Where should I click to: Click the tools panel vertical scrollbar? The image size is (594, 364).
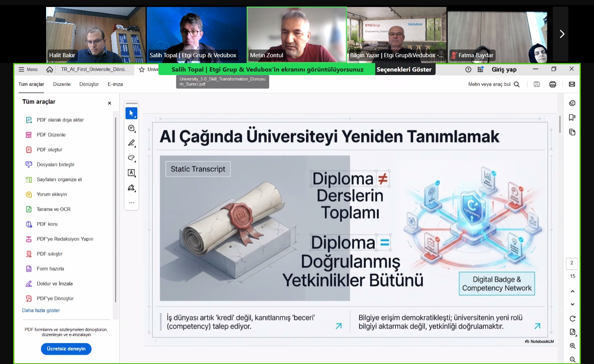pyautogui.click(x=115, y=209)
